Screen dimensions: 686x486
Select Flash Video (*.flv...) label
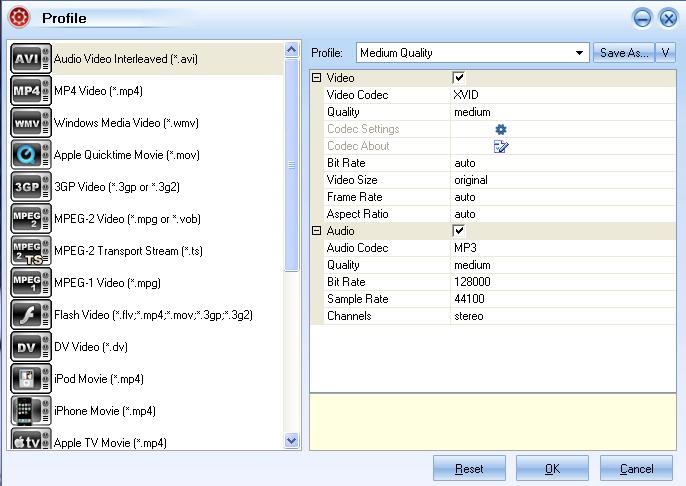pos(153,315)
